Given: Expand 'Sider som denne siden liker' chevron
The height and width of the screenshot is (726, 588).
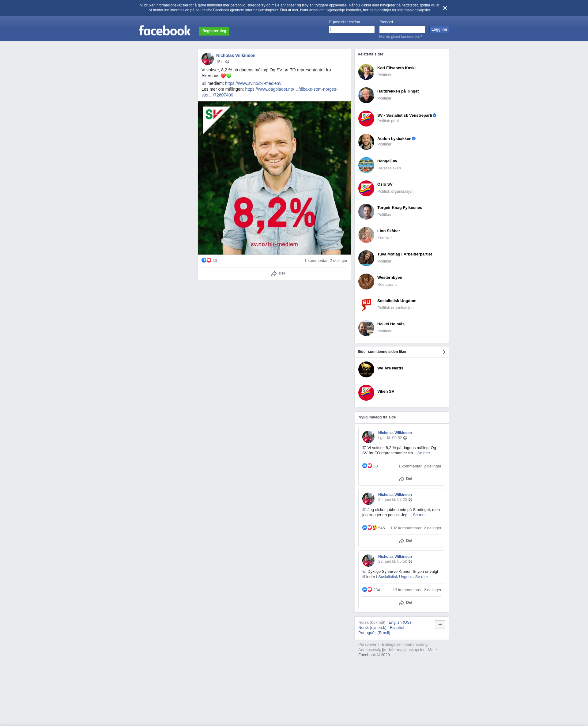Looking at the screenshot, I should click(x=444, y=352).
